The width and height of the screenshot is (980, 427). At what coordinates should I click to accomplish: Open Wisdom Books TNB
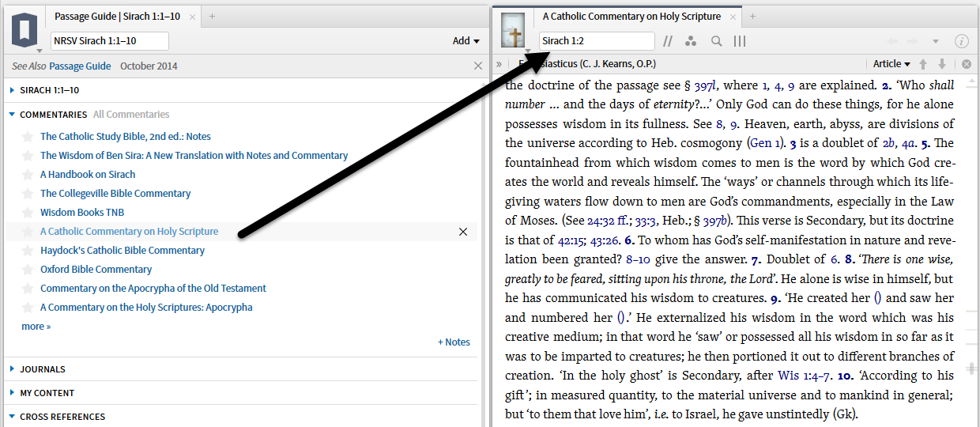[x=82, y=213]
